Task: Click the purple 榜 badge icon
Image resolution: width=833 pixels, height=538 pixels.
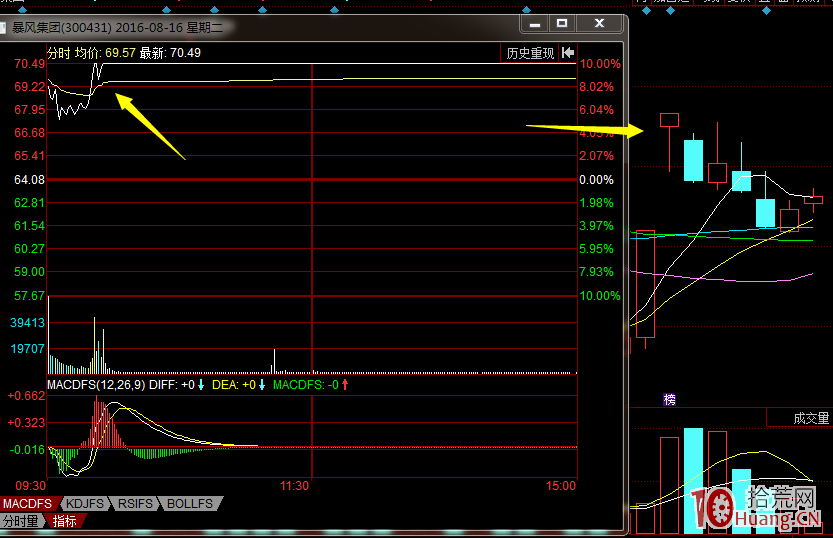Action: [669, 399]
